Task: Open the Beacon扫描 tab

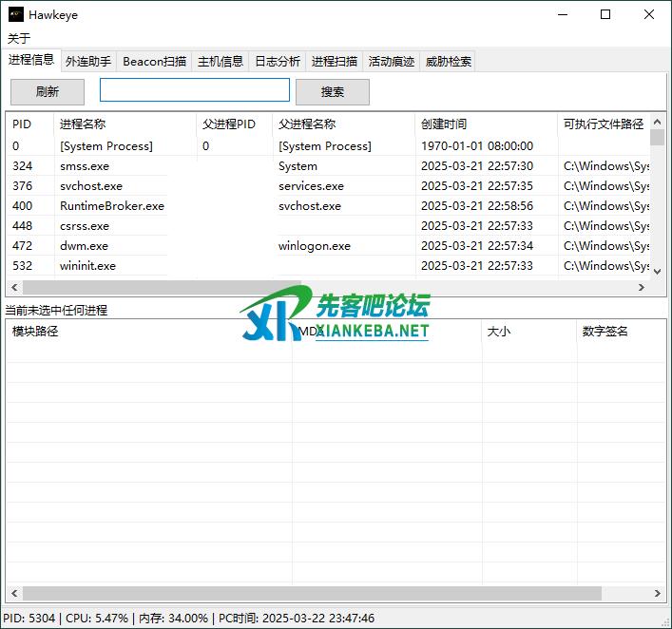Action: point(154,62)
